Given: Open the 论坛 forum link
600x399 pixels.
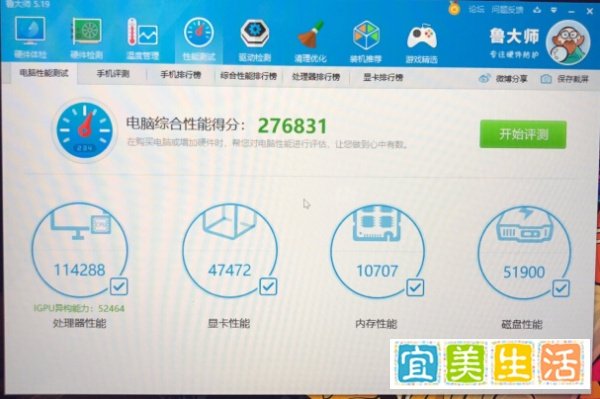Looking at the screenshot, I should pyautogui.click(x=476, y=9).
